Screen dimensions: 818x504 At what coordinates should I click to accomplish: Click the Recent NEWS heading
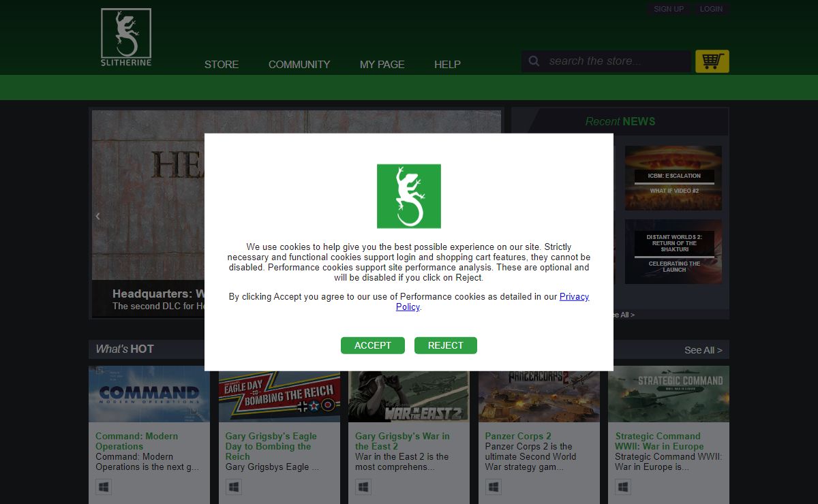(x=620, y=121)
